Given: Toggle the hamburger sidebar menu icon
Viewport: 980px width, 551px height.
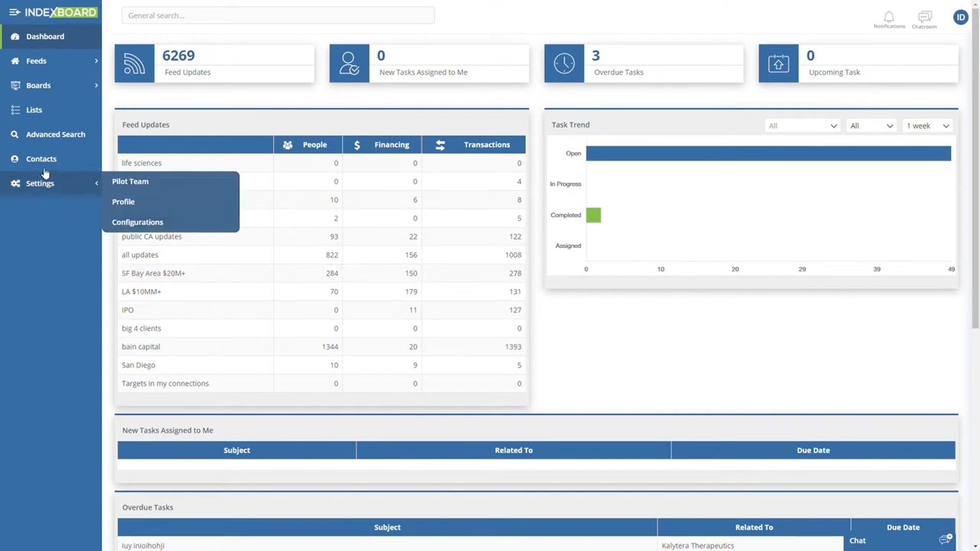Looking at the screenshot, I should [x=14, y=12].
